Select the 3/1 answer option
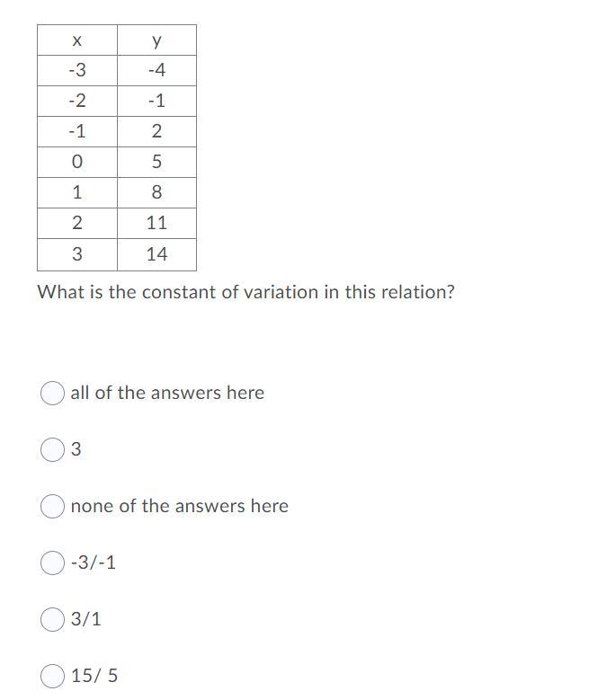The width and height of the screenshot is (598, 700). coord(52,620)
